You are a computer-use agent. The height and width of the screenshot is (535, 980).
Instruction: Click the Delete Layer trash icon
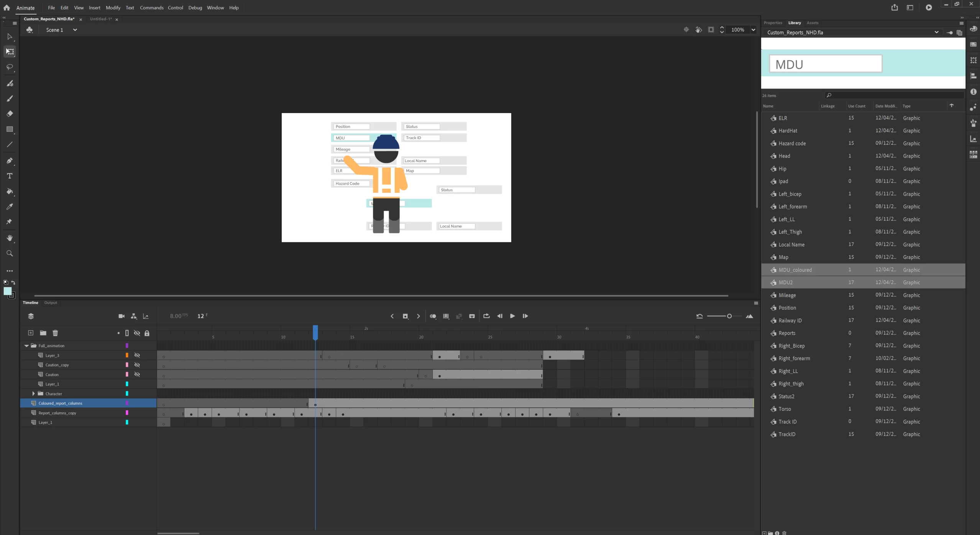pyautogui.click(x=55, y=333)
